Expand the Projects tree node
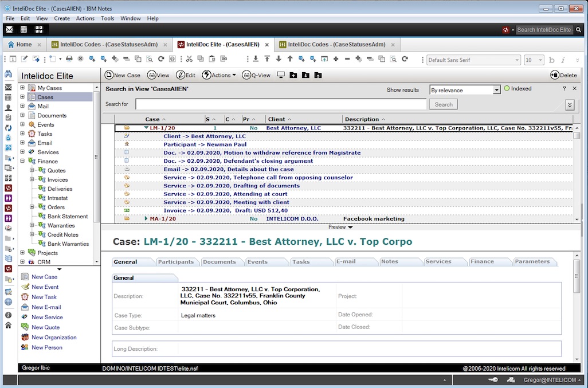This screenshot has width=588, height=388. [x=22, y=253]
